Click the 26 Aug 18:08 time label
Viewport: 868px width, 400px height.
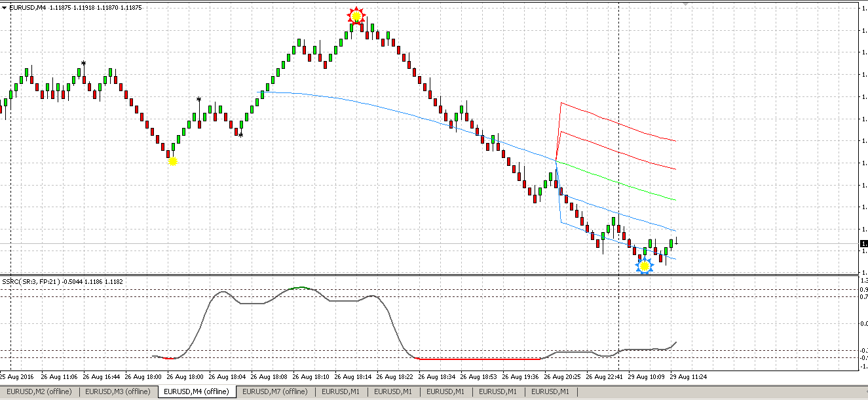tap(270, 377)
